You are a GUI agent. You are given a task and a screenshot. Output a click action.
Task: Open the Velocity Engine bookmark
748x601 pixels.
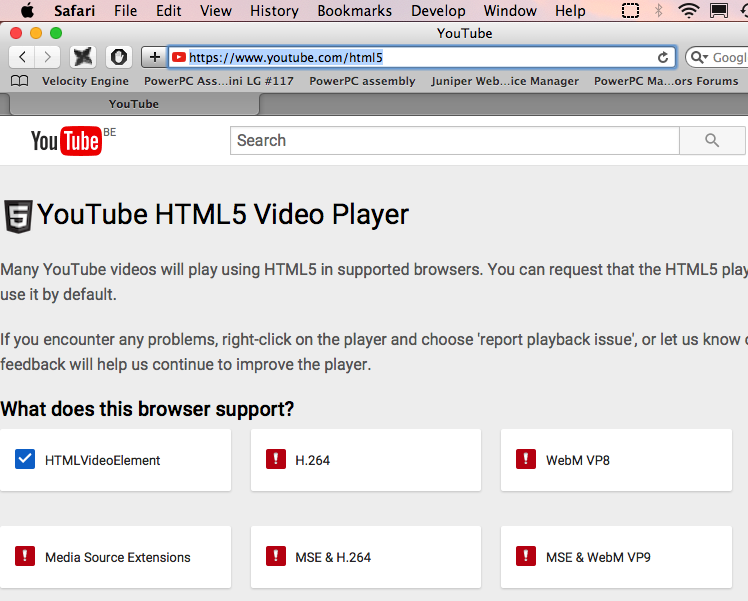tap(85, 81)
